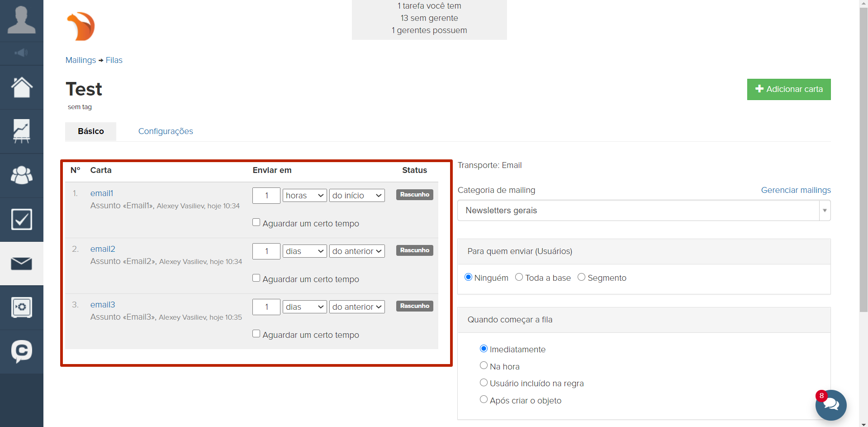
Task: Open the tasks checkmark icon
Action: (x=21, y=220)
